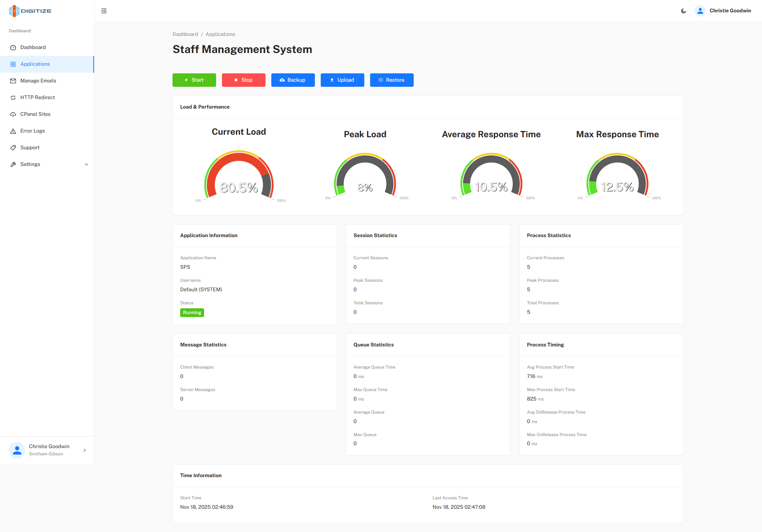The width and height of the screenshot is (762, 532).
Task: Select the Support tag icon
Action: tap(13, 147)
